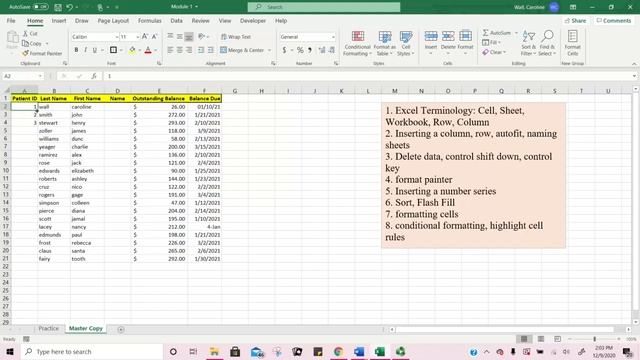Expand the Merge & Center dropdown arrow
Image resolution: width=640 pixels, height=360 pixels.
click(x=269, y=50)
